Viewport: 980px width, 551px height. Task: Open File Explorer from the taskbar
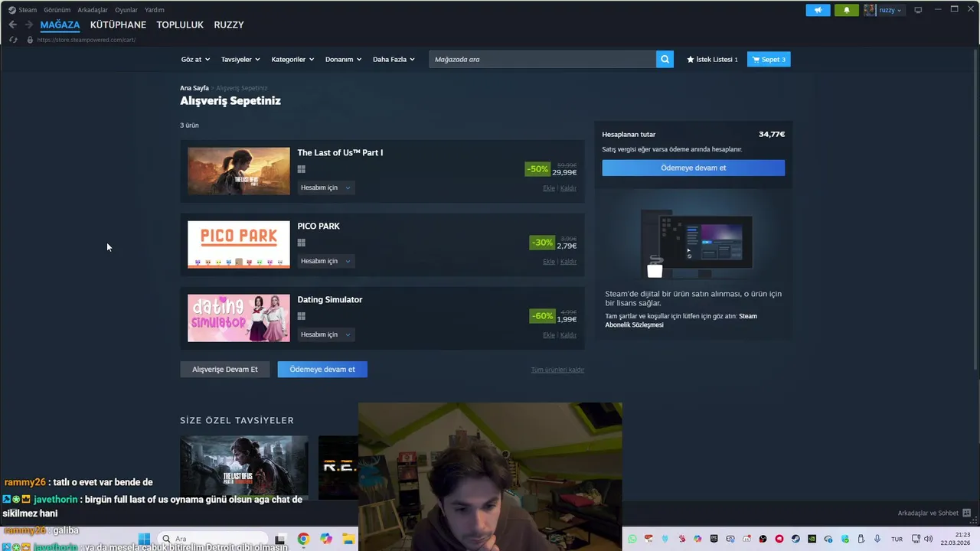tap(348, 539)
